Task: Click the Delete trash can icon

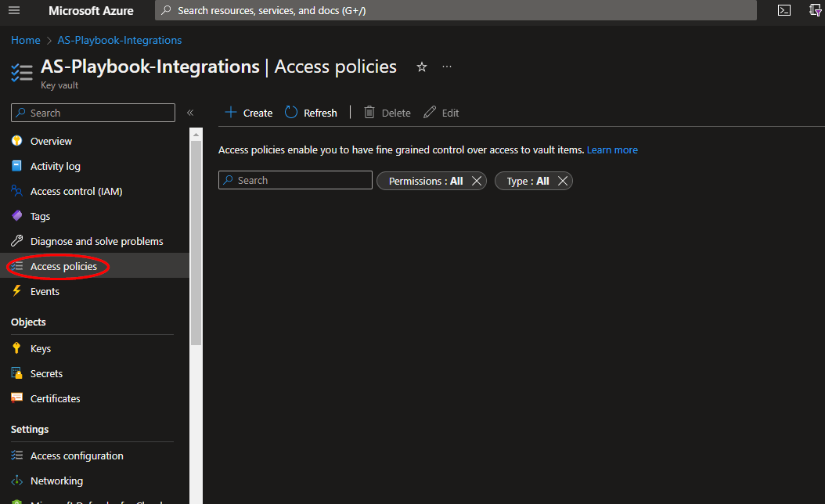Action: [x=369, y=112]
